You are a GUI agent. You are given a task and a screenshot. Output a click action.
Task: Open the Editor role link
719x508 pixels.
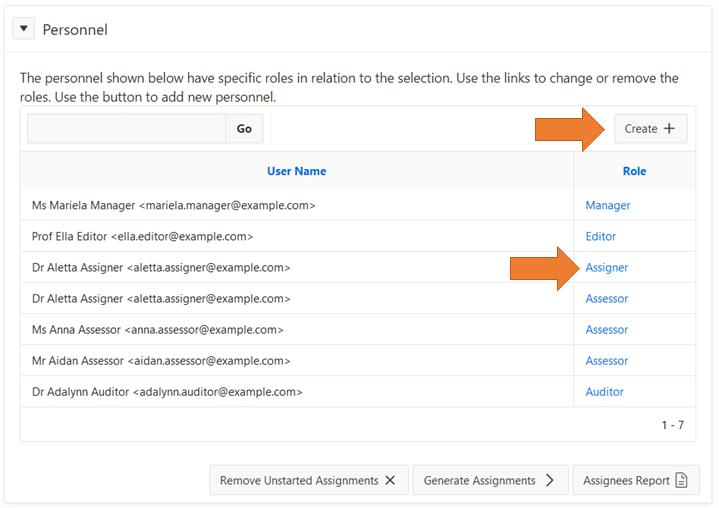601,236
